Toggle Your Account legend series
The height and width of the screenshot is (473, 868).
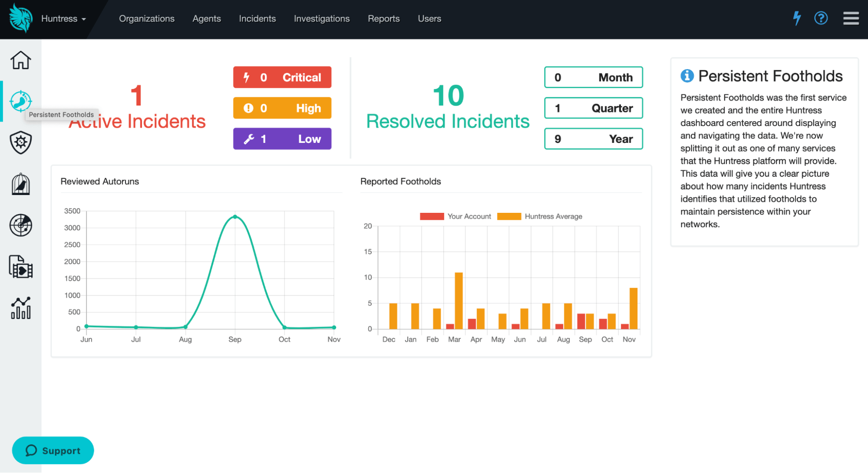coord(455,216)
